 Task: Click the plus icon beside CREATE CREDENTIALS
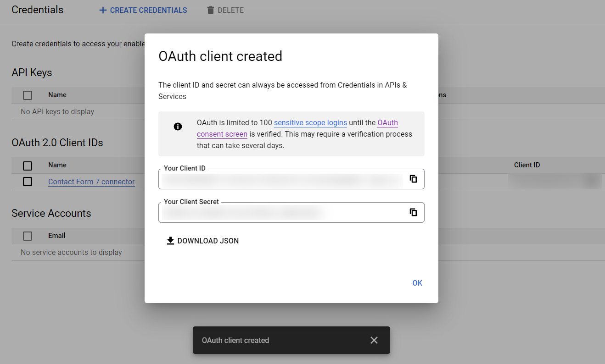[102, 10]
